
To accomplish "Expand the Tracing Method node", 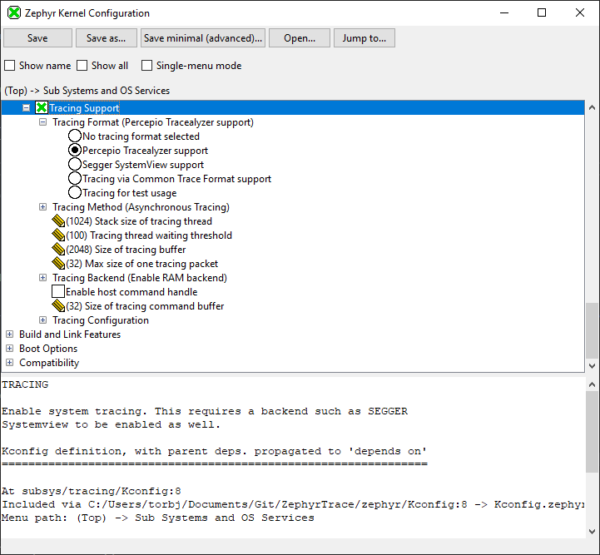I will tap(43, 207).
